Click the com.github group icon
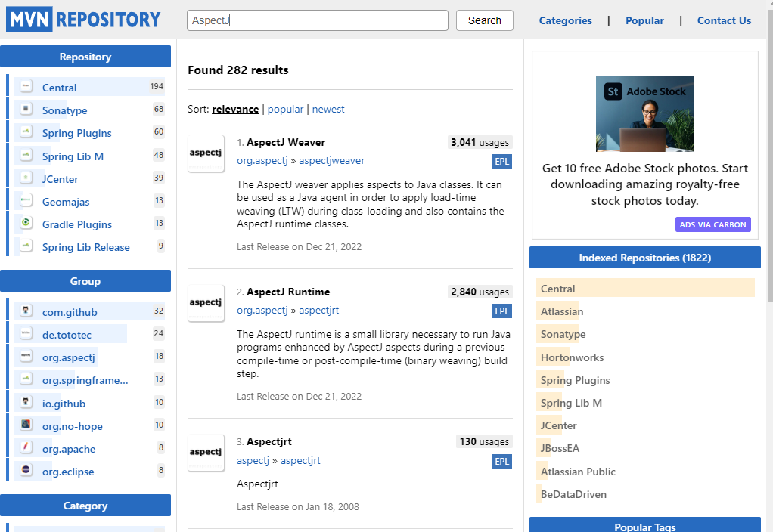This screenshot has height=532, width=773. pos(26,311)
